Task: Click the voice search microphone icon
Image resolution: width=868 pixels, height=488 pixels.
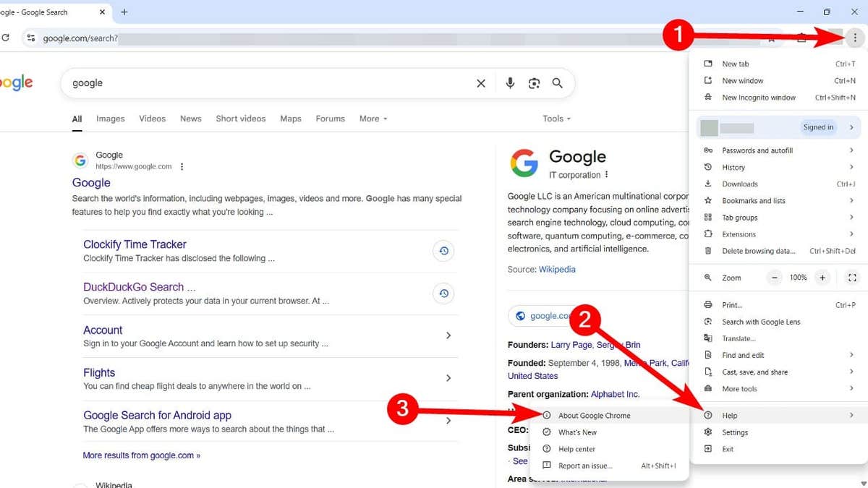Action: click(x=510, y=83)
